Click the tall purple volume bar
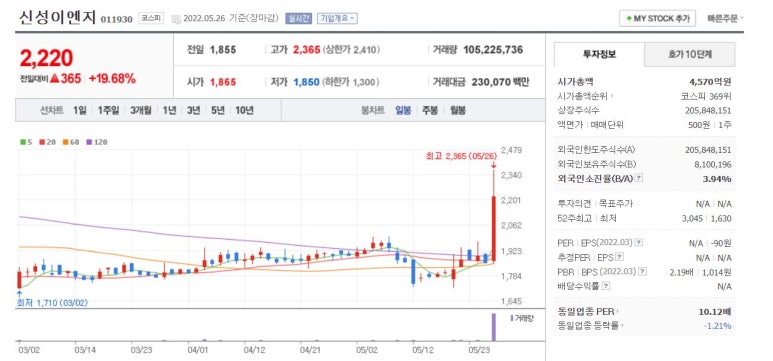 493,326
